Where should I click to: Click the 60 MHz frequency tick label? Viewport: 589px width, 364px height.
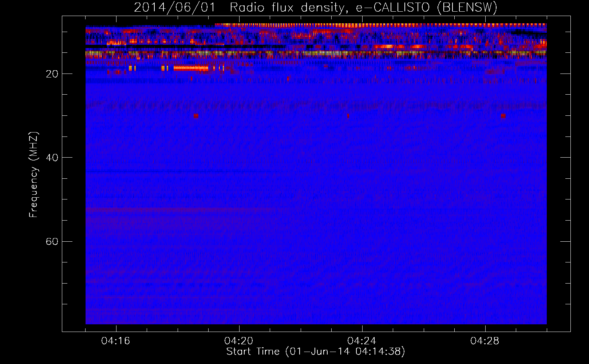52,241
